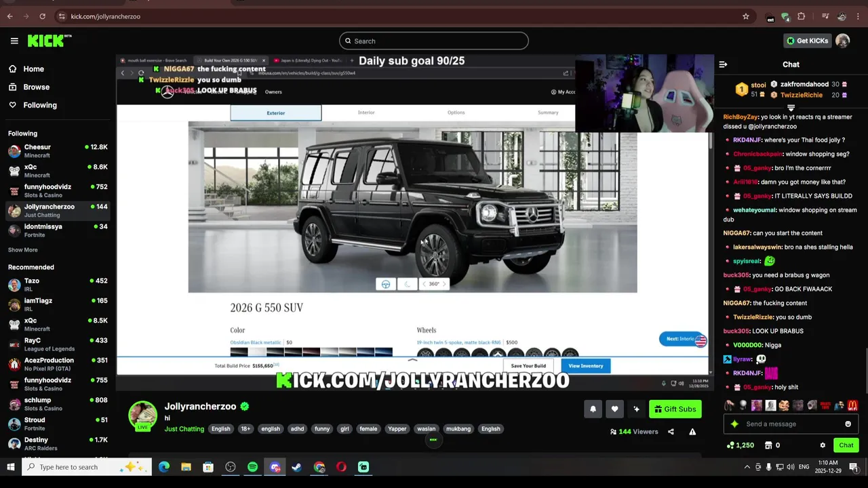Click the browser address bar
This screenshot has height=488, width=868.
tap(400, 16)
